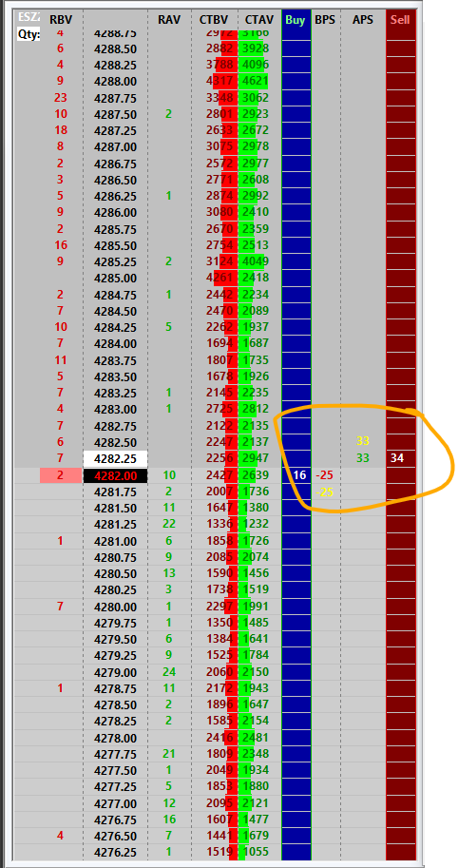Click the Buy column header
458x868 pixels.
point(296,20)
